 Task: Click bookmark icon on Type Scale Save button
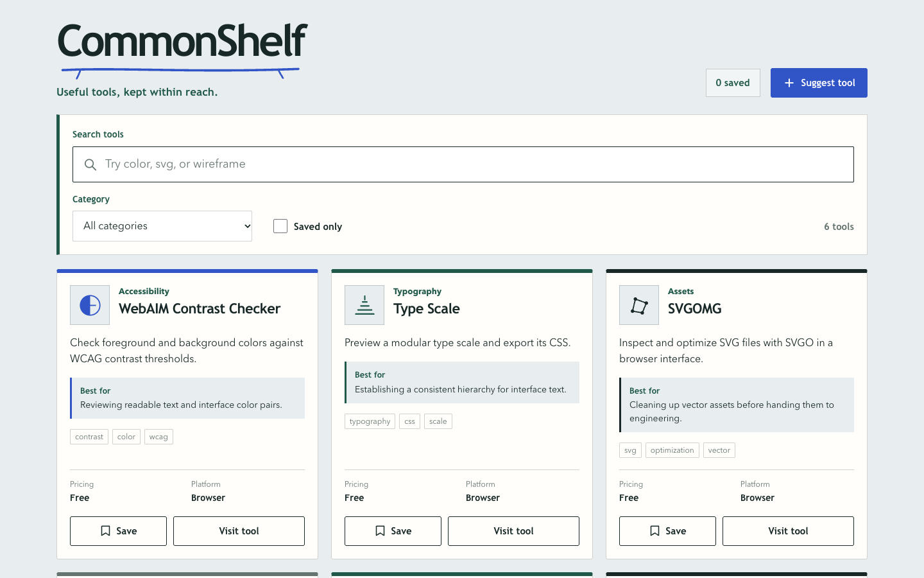tap(380, 531)
